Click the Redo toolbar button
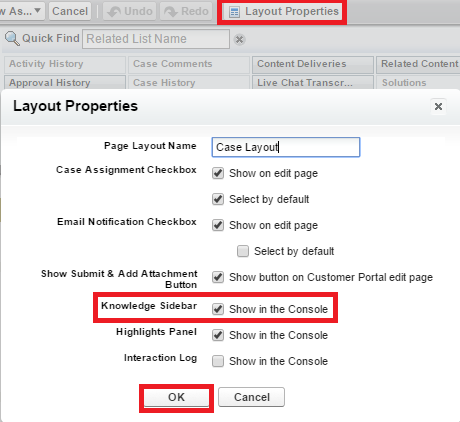460x422 pixels. point(186,11)
